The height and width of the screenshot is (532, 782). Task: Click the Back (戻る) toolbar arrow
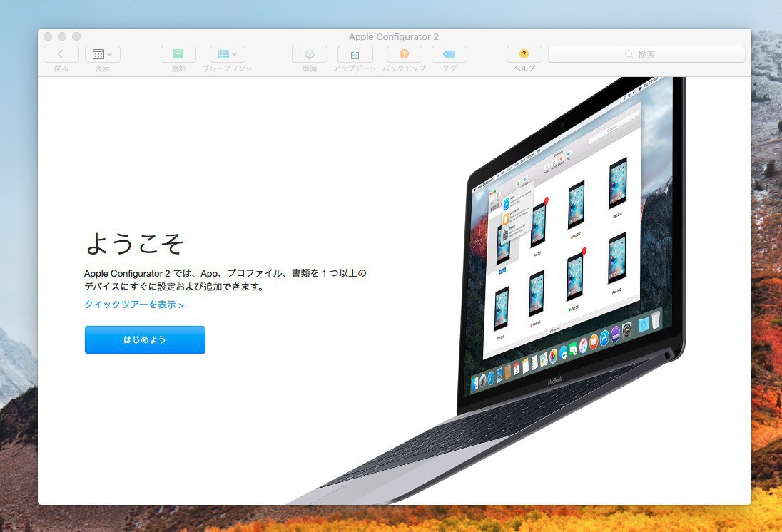(x=61, y=54)
